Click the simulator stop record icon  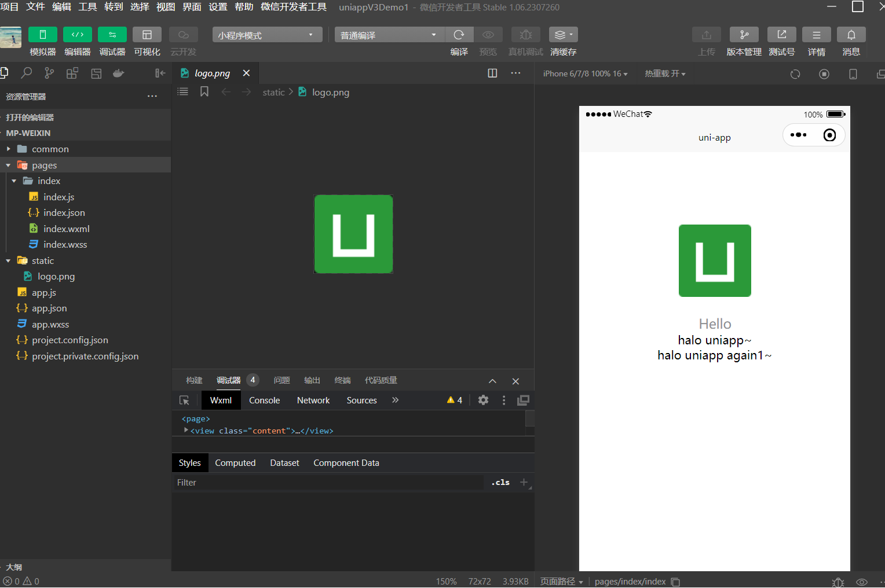(824, 74)
